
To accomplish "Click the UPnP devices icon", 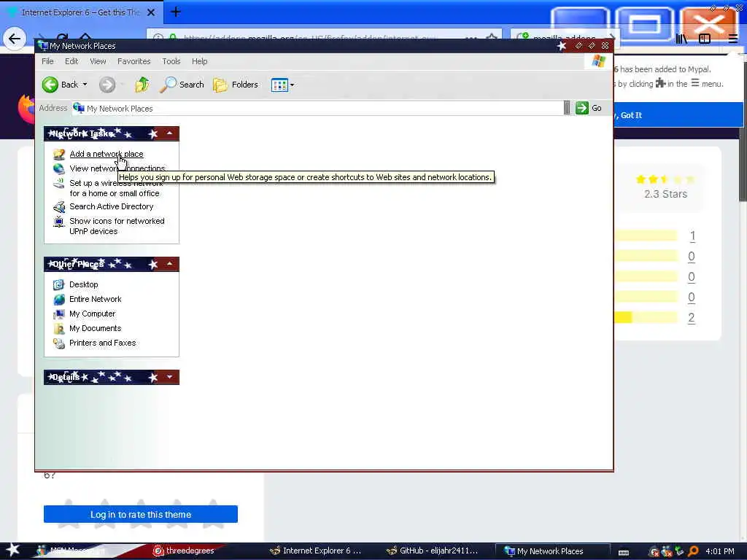I will point(59,222).
